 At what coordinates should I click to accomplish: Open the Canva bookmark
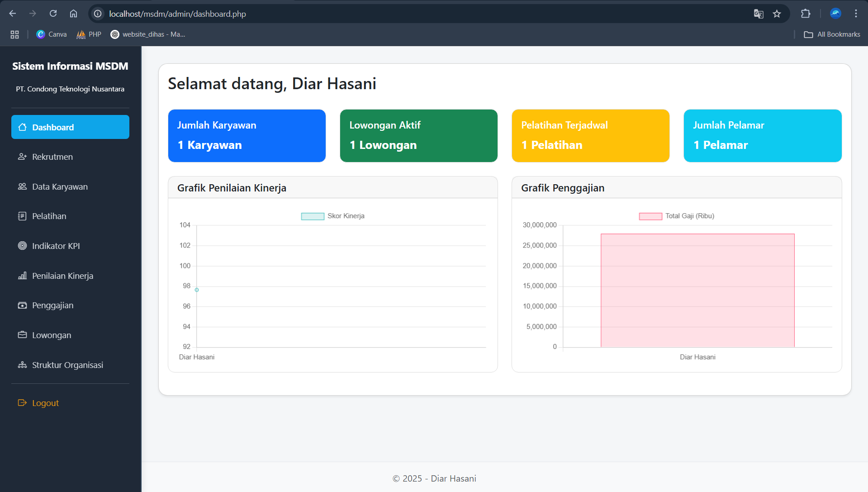pos(52,34)
